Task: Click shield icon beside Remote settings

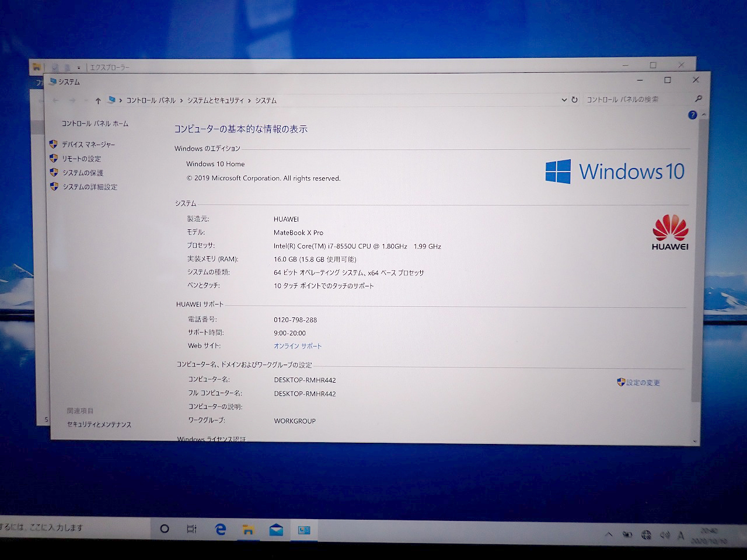Action: (x=54, y=158)
